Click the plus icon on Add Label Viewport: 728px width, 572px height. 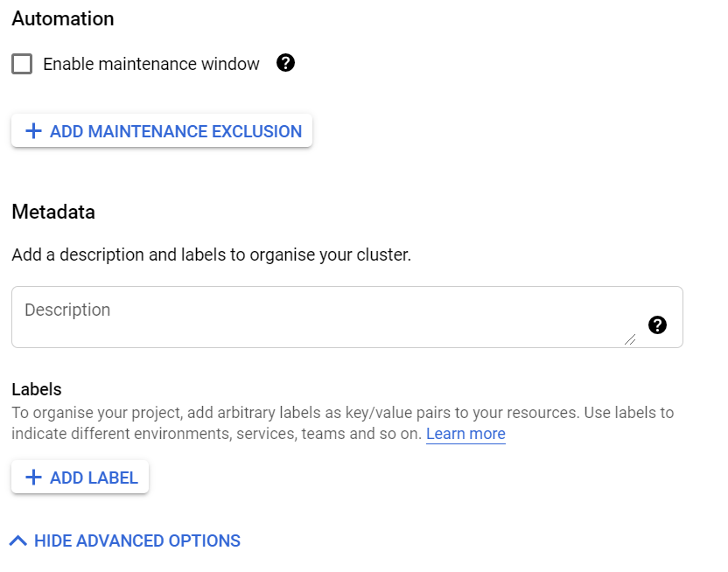coord(33,477)
